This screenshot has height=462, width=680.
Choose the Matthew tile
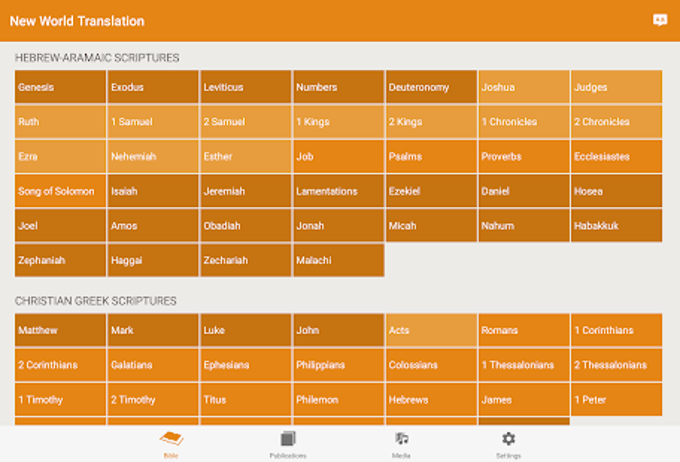coord(60,330)
